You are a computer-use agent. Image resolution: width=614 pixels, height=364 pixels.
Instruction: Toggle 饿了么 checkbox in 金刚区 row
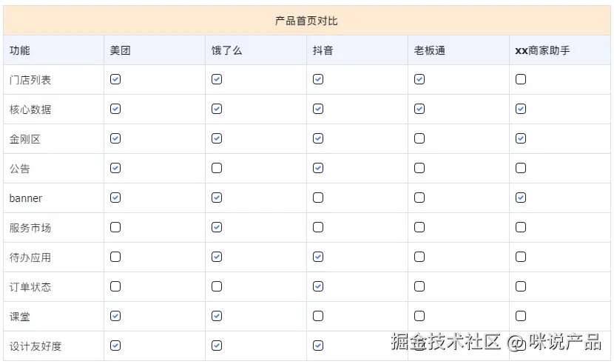(217, 138)
